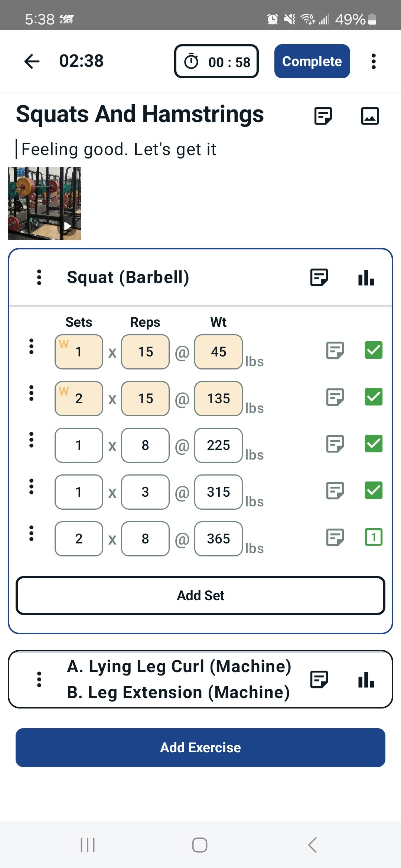Tap the Complete workout button
401x868 pixels.
click(312, 61)
